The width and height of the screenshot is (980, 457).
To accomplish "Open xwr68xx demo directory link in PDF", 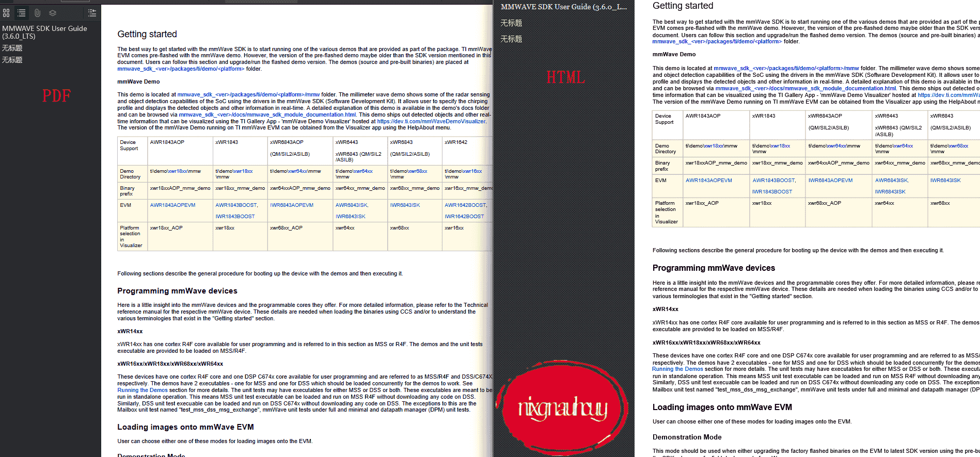I will pos(417,171).
